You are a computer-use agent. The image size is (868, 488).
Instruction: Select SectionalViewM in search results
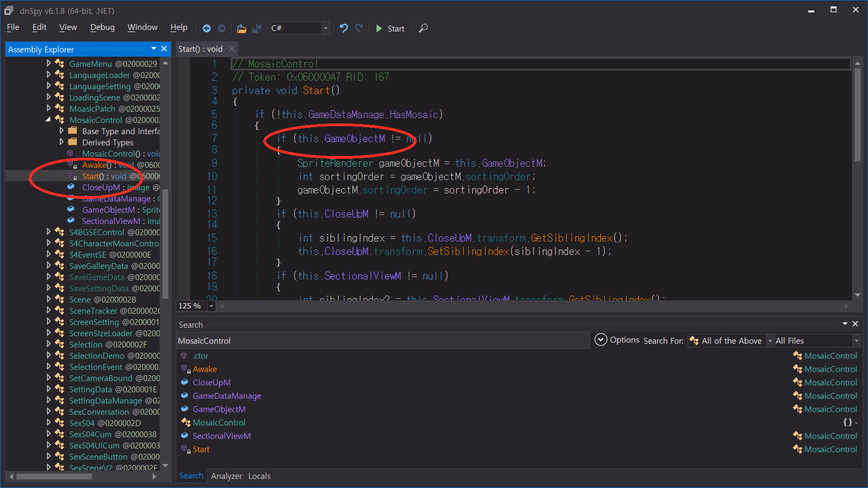coord(221,436)
